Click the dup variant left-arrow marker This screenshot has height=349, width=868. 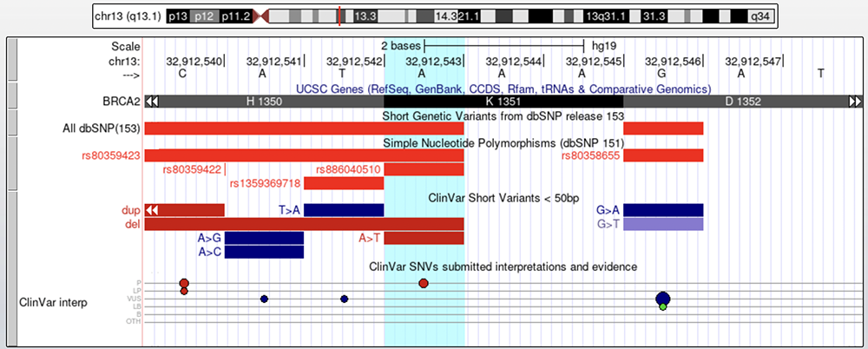[x=153, y=209]
